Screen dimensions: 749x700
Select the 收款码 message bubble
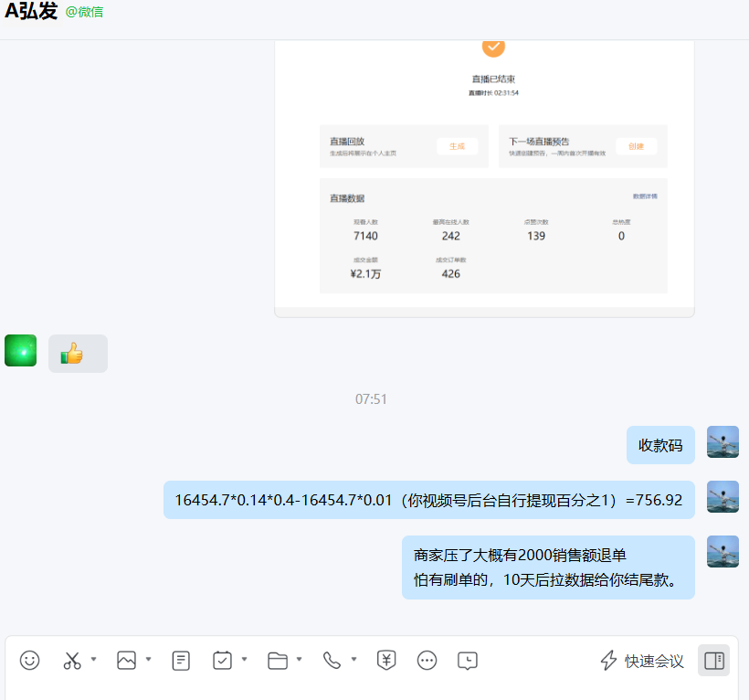660,445
